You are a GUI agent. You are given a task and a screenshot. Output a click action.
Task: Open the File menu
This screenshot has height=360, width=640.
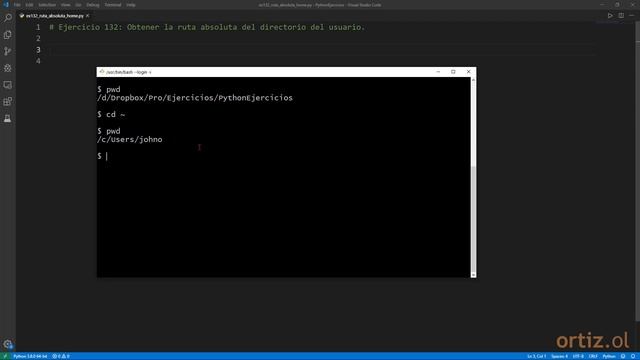(x=17, y=5)
